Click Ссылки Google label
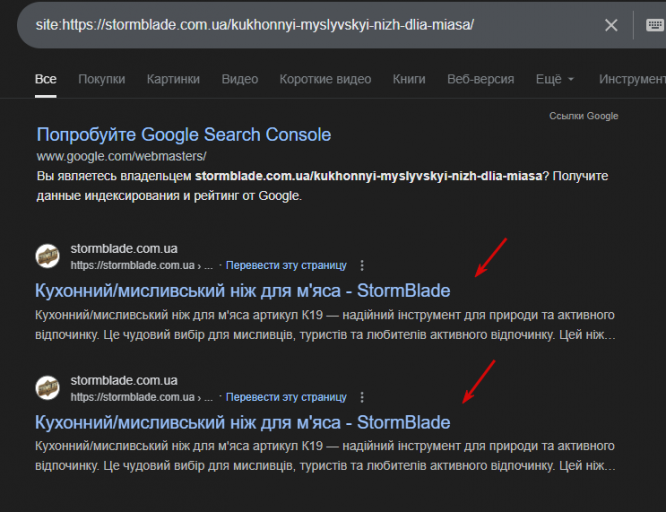 click(x=584, y=116)
